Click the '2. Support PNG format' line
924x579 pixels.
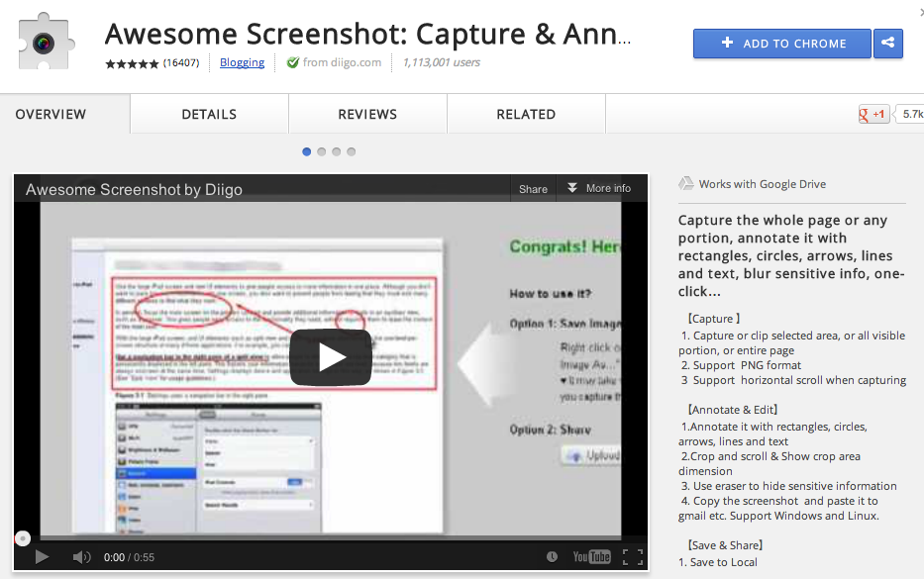tap(741, 365)
